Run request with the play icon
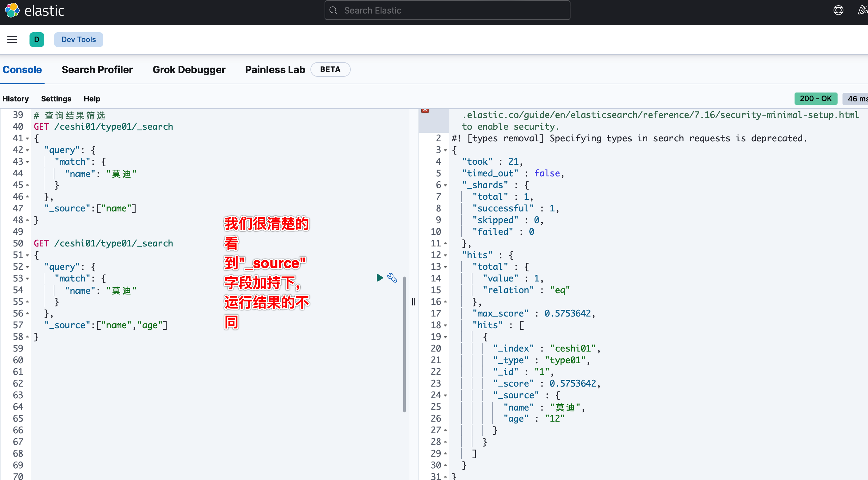This screenshot has width=868, height=480. [x=379, y=277]
